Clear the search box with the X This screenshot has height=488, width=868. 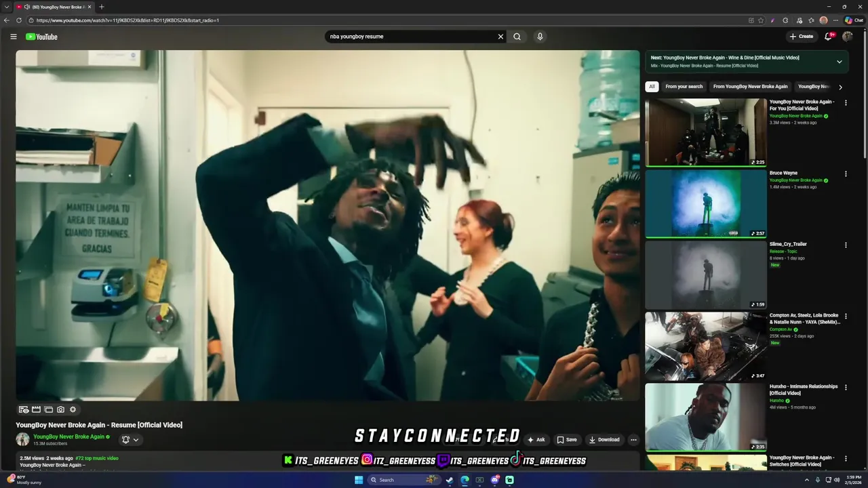point(500,37)
